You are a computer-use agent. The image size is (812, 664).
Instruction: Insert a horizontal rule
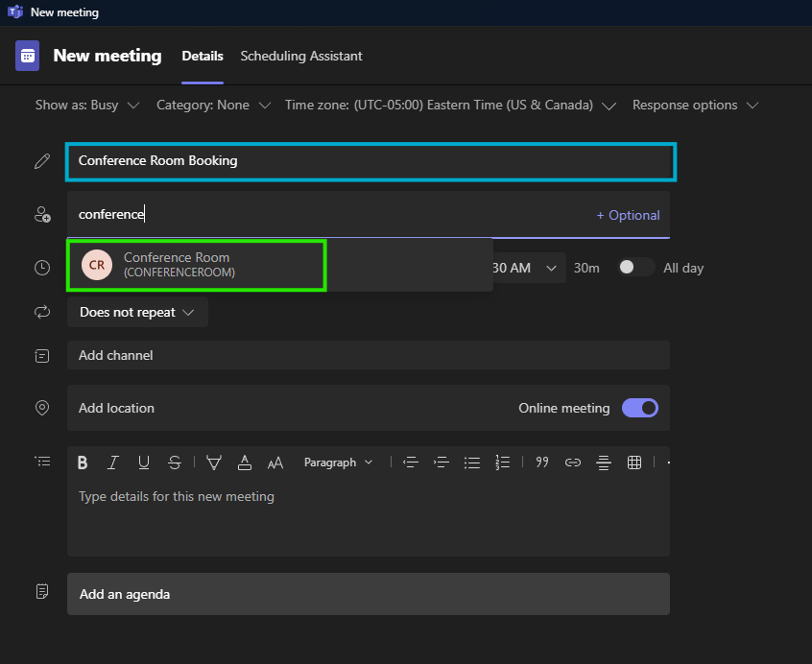pos(604,462)
